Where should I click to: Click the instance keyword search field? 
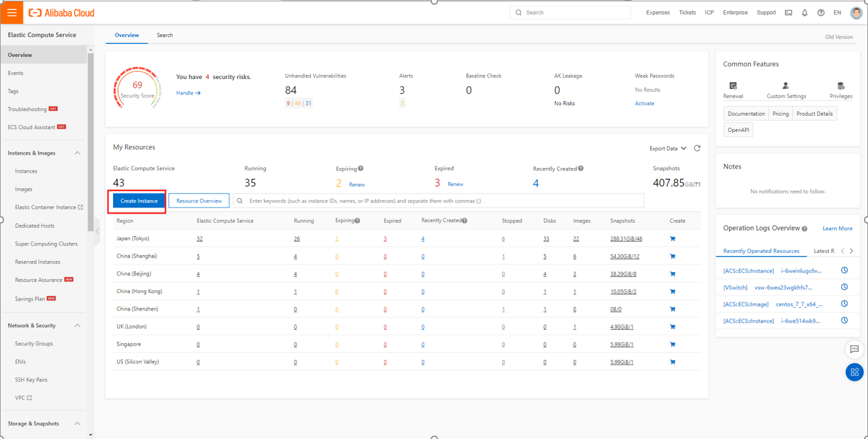[439, 201]
